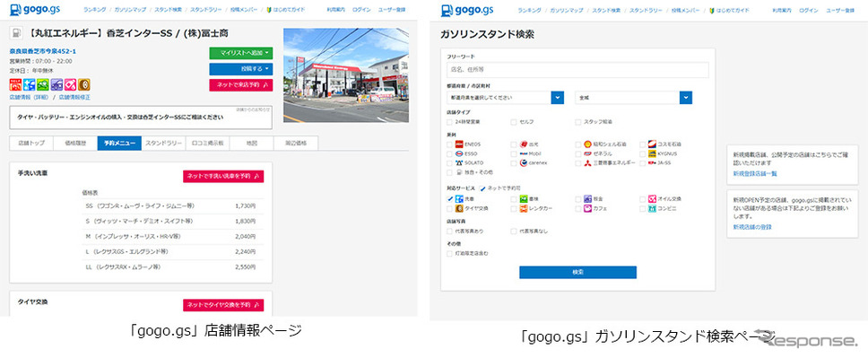
Task: Click the 昭和シェル石油 shell logo
Action: pyautogui.click(x=588, y=144)
